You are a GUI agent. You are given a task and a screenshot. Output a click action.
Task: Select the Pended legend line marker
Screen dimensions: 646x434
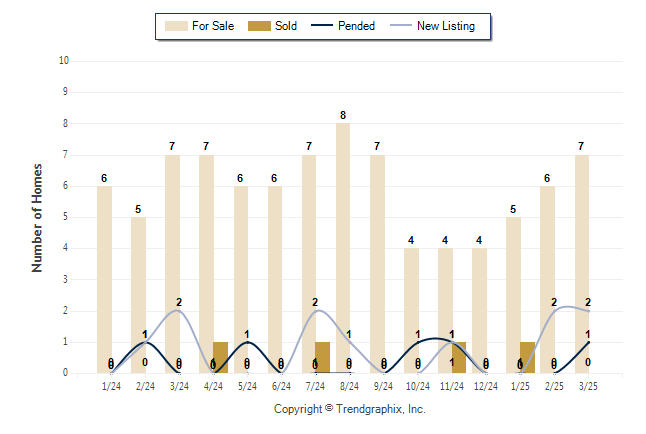(x=322, y=25)
